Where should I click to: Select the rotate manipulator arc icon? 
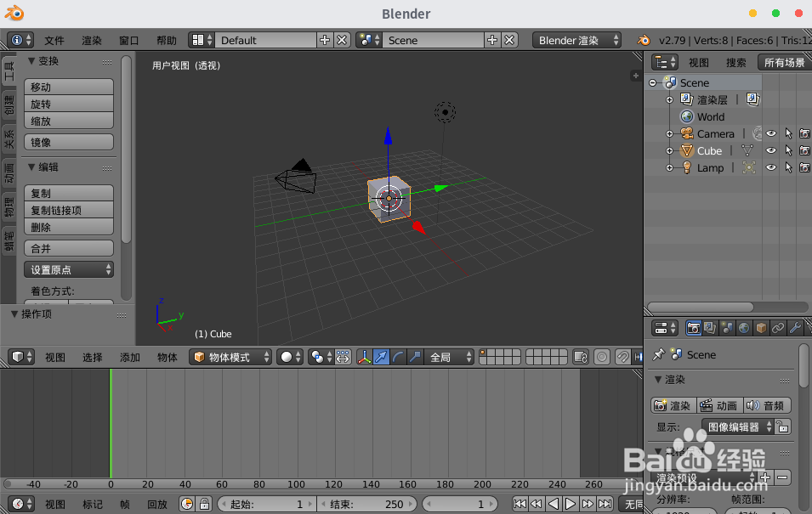398,357
